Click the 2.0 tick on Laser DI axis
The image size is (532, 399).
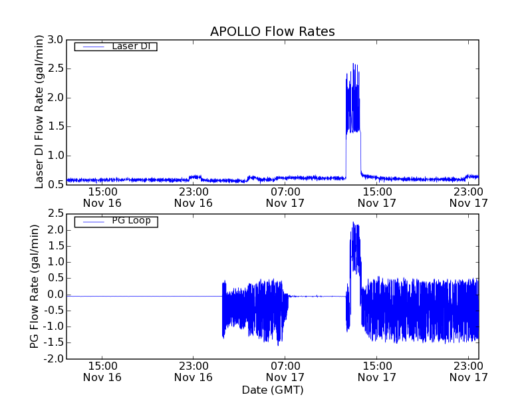click(55, 98)
